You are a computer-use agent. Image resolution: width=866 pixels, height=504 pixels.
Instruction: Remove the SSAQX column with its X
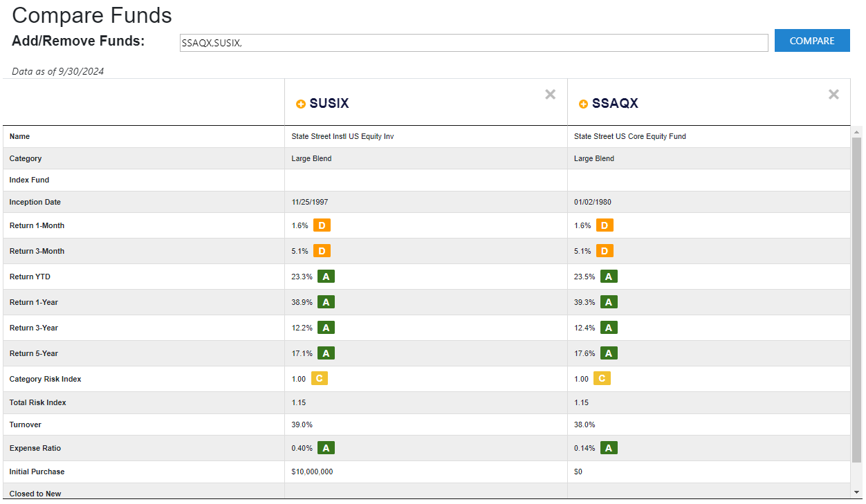(x=834, y=95)
